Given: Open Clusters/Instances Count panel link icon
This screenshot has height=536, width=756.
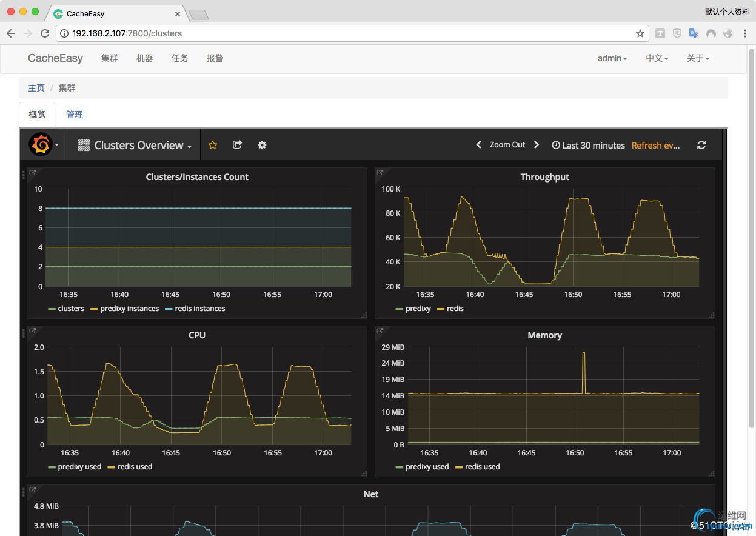Looking at the screenshot, I should (x=33, y=173).
